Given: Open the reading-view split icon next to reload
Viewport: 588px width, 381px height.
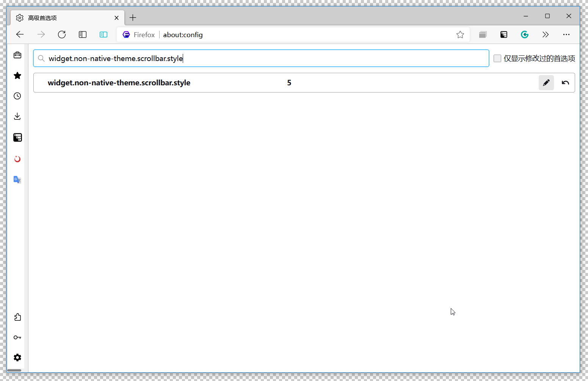Looking at the screenshot, I should pos(103,34).
